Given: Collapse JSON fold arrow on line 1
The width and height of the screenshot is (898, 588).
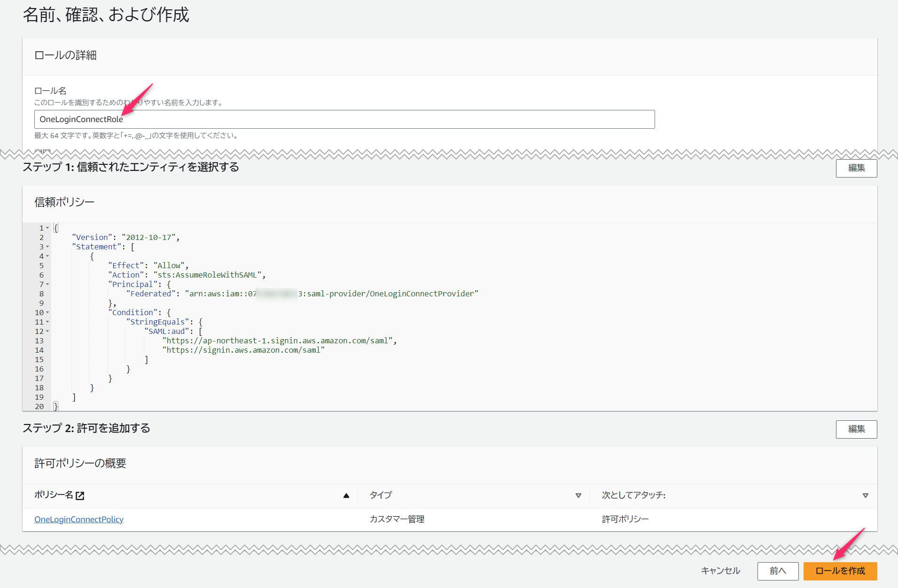Looking at the screenshot, I should [x=47, y=228].
